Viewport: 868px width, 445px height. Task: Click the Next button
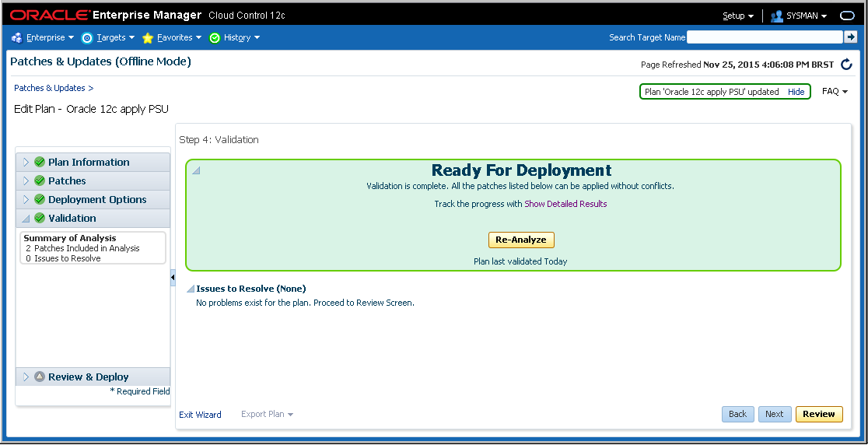[774, 414]
